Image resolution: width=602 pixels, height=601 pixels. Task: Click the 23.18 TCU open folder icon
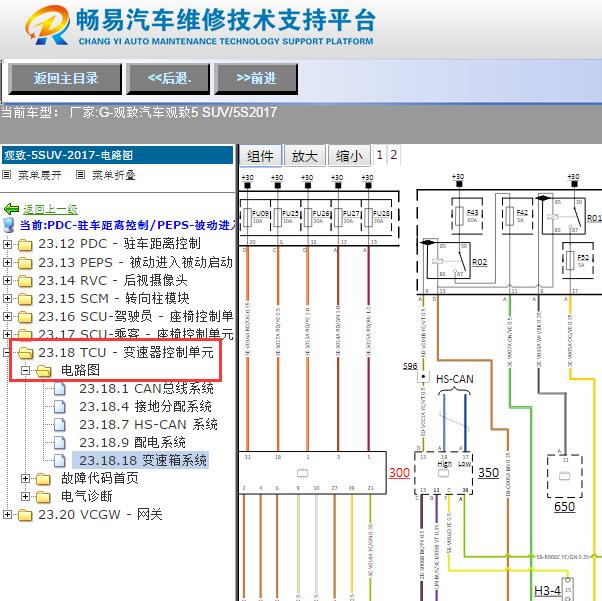coord(25,353)
